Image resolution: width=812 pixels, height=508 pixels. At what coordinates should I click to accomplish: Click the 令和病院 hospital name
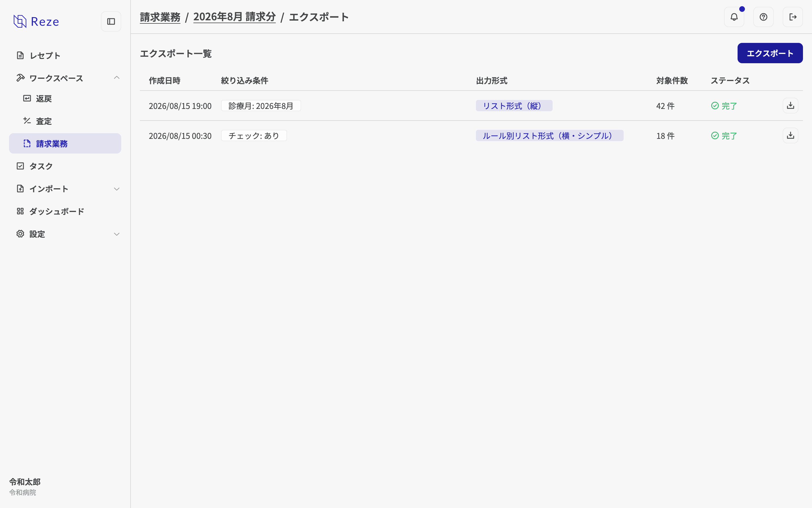tap(23, 492)
